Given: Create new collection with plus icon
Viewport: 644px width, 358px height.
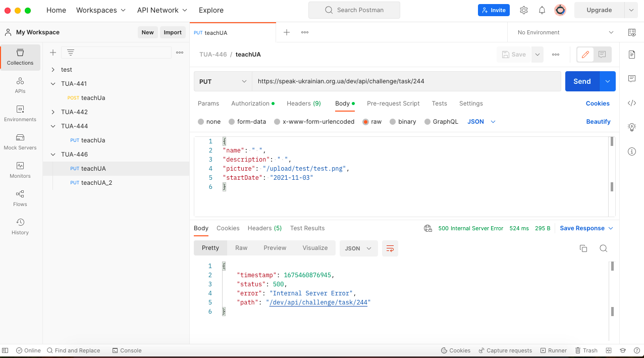Looking at the screenshot, I should [53, 53].
